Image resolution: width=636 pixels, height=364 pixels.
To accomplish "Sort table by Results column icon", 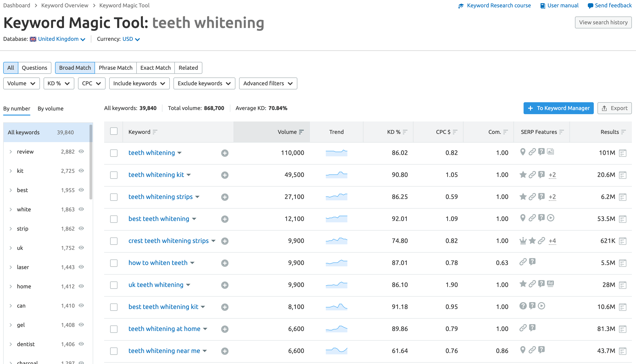I will click(623, 132).
